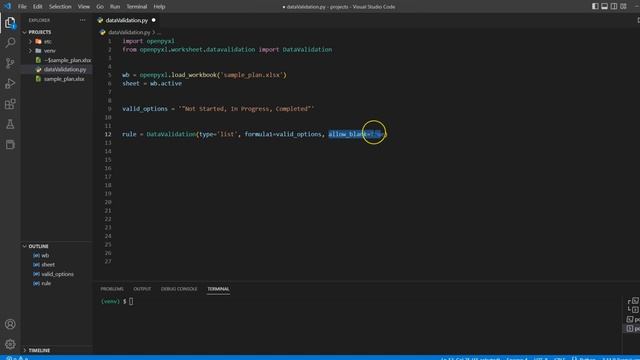The image size is (640, 360).
Task: Toggle the secondary side bar layout button
Action: click(x=614, y=6)
